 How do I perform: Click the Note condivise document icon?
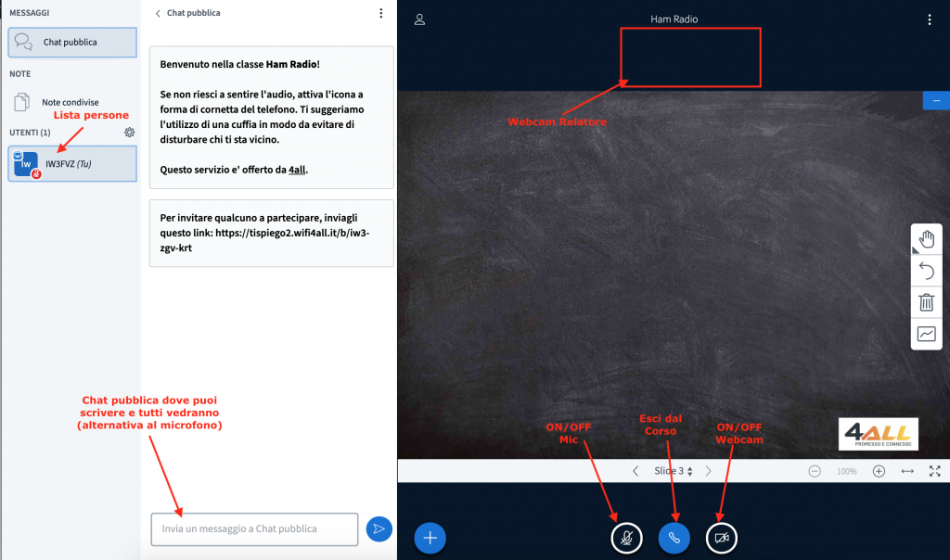pos(22,102)
